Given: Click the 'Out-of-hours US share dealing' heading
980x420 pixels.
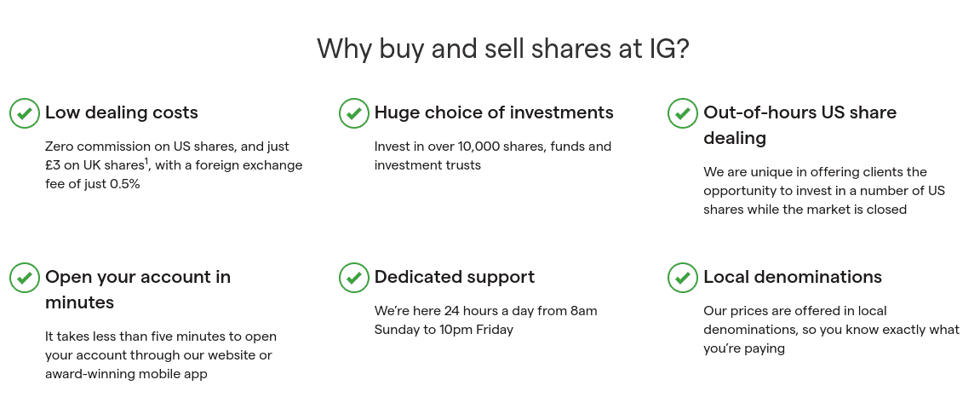Looking at the screenshot, I should [800, 125].
